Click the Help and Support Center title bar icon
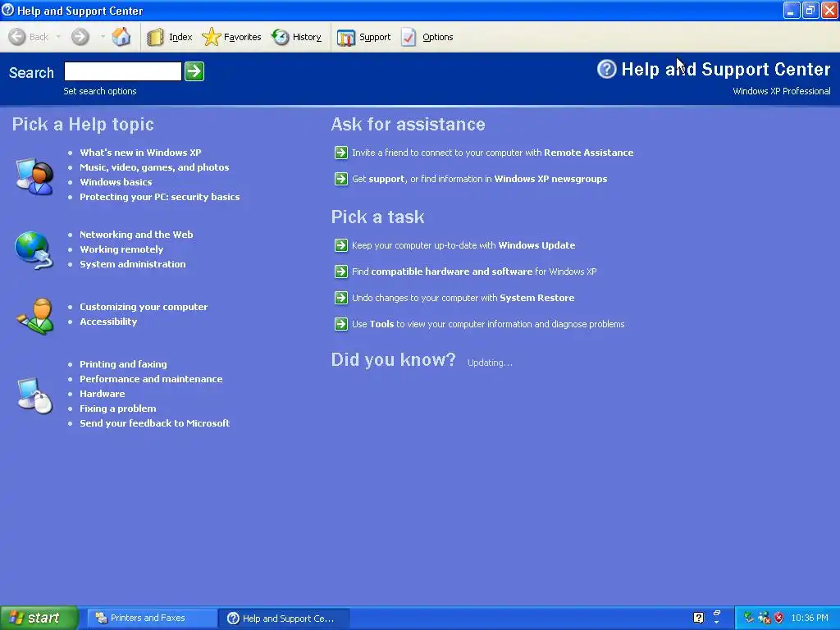 pyautogui.click(x=8, y=10)
